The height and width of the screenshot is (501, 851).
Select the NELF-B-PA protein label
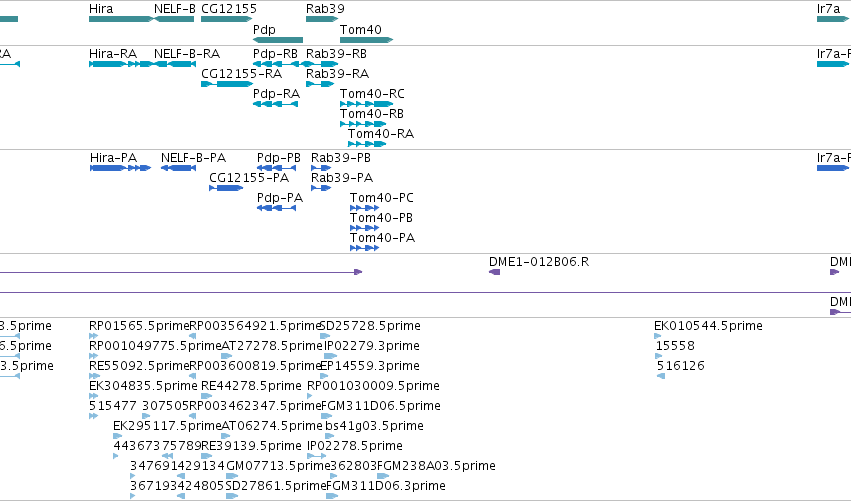coord(193,158)
